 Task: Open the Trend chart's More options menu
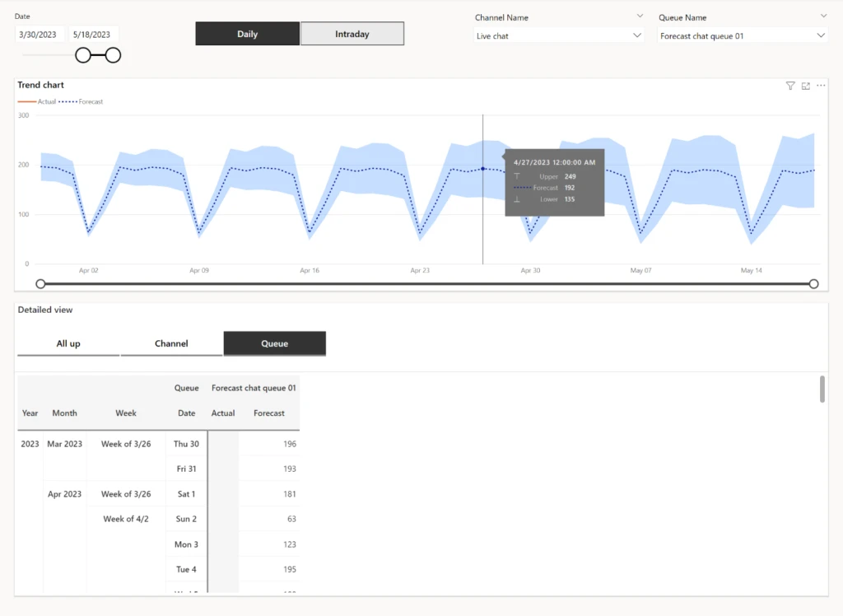[821, 86]
